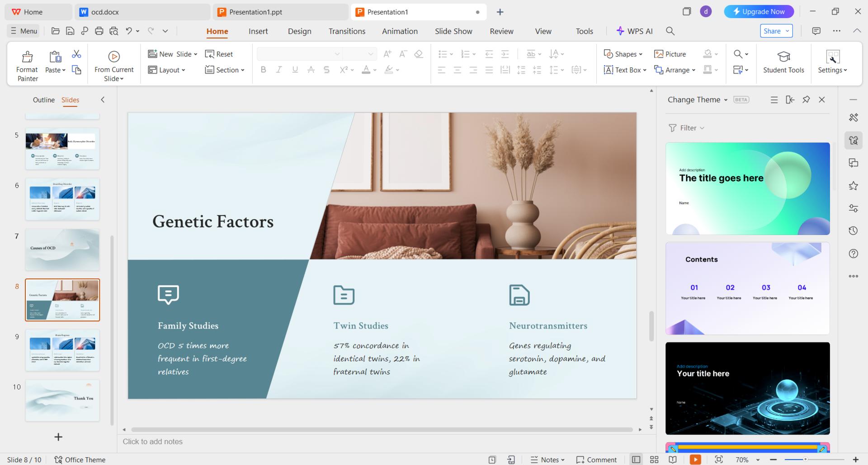Click the Cut scissors icon
The height and width of the screenshot is (465, 868).
click(x=76, y=54)
